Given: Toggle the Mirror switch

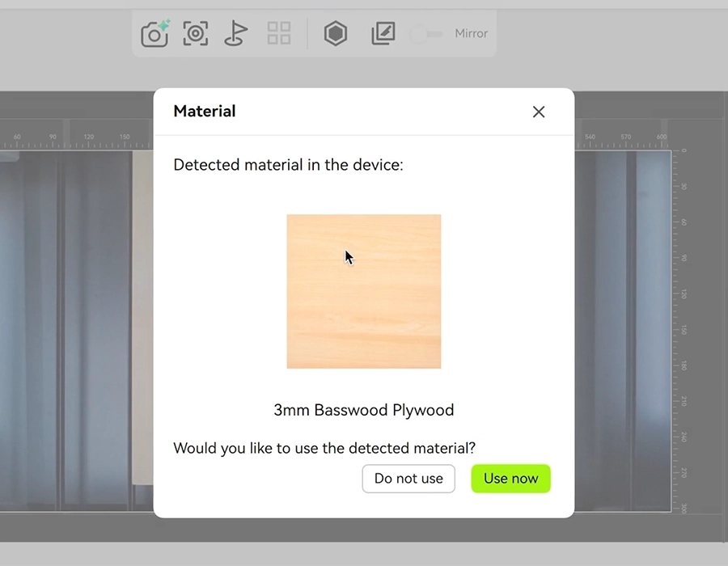Looking at the screenshot, I should (x=426, y=34).
